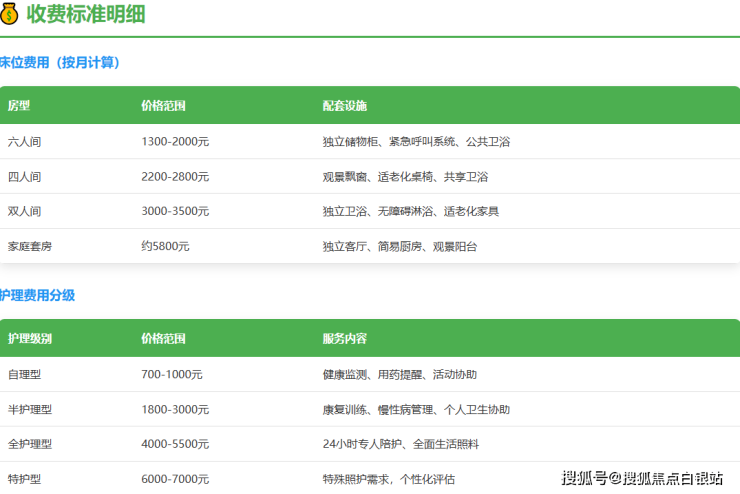Select the 四人间 room type cell
Viewport: 740px width, 494px height.
pyautogui.click(x=24, y=177)
